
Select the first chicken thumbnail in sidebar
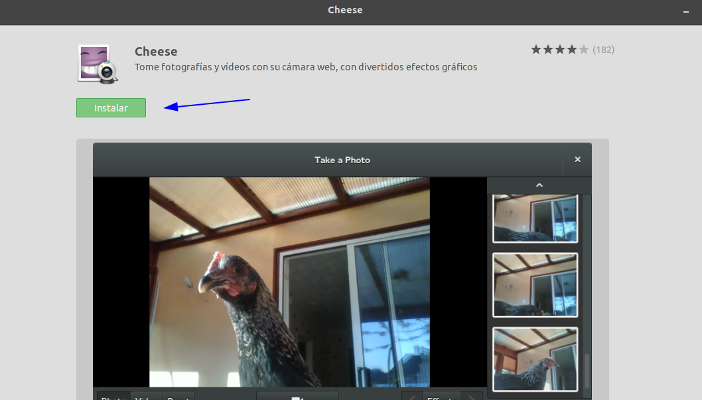coord(535,219)
